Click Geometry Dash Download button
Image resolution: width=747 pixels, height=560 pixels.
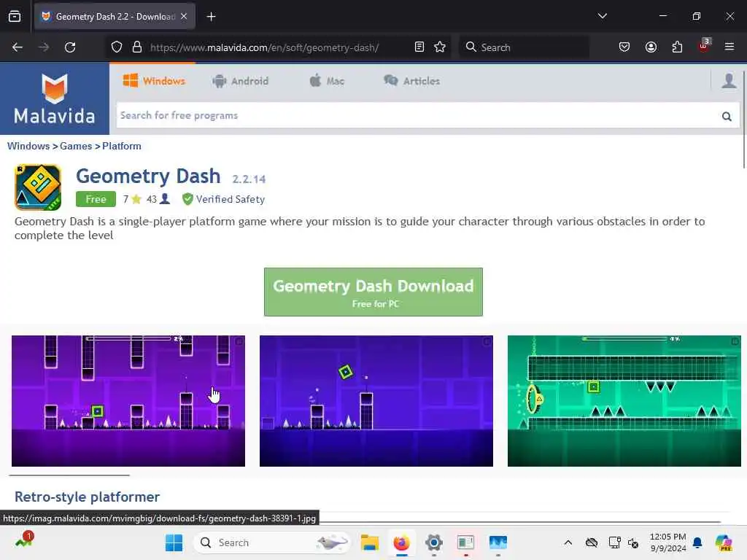click(373, 292)
